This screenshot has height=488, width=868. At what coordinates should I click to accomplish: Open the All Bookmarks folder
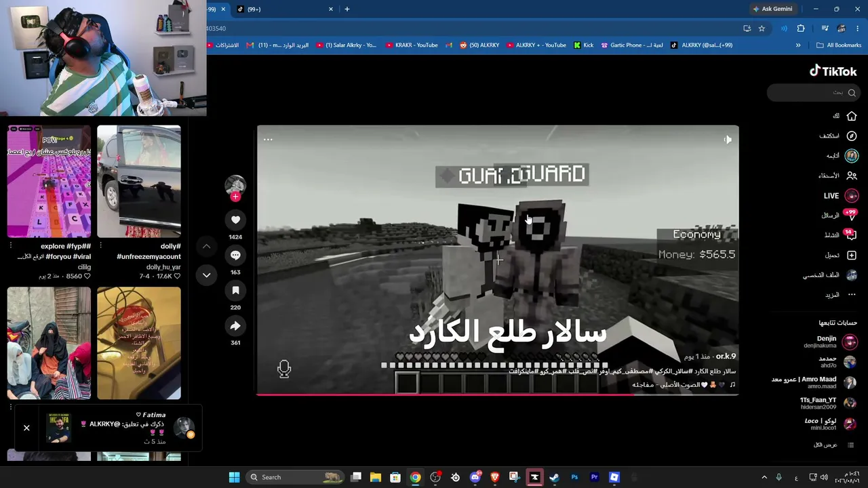pyautogui.click(x=839, y=45)
